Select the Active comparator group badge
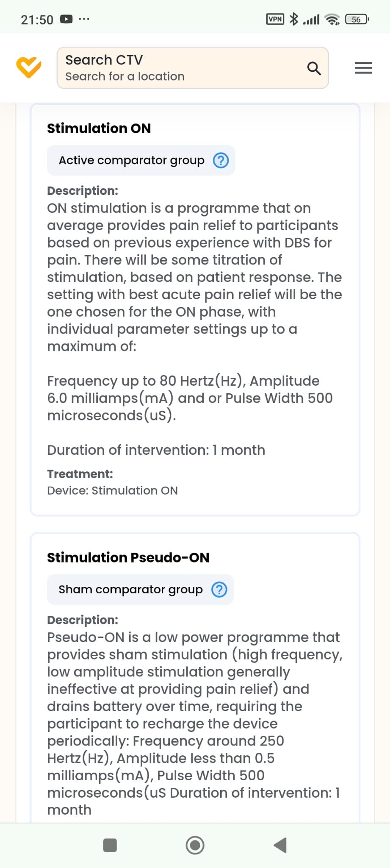This screenshot has width=390, height=868. [x=131, y=160]
